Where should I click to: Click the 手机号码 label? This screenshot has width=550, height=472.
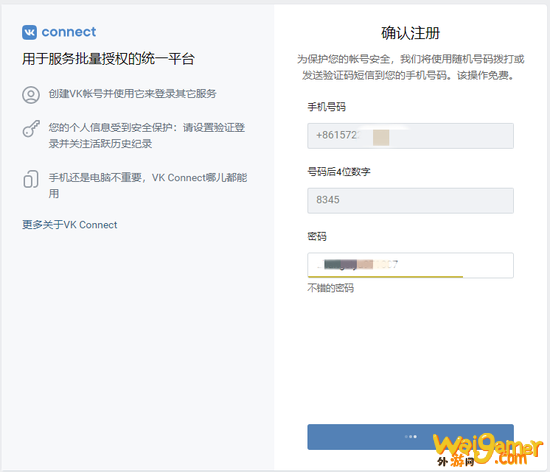327,107
